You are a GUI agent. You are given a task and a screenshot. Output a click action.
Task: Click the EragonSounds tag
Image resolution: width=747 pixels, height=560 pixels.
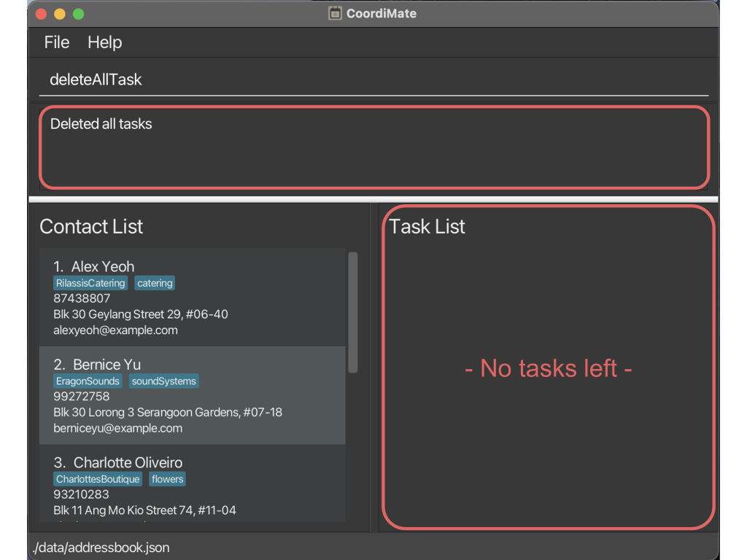[x=88, y=381]
